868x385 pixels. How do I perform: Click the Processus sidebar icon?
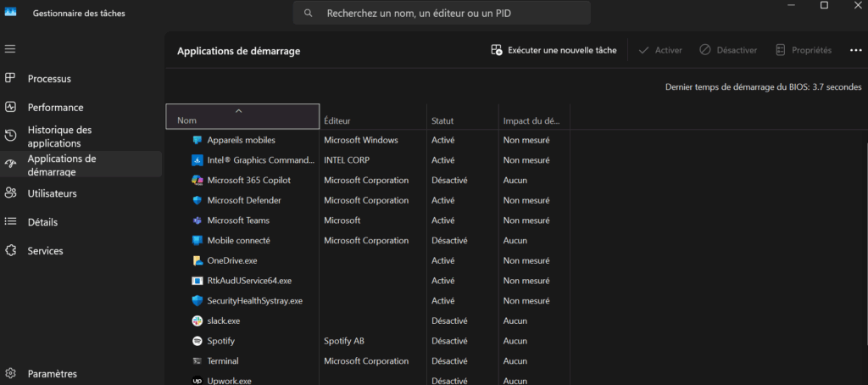pos(10,78)
